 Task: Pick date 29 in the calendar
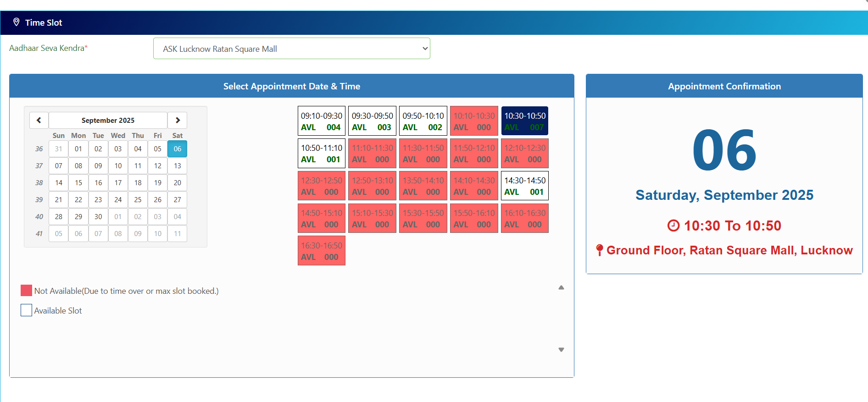pos(78,217)
